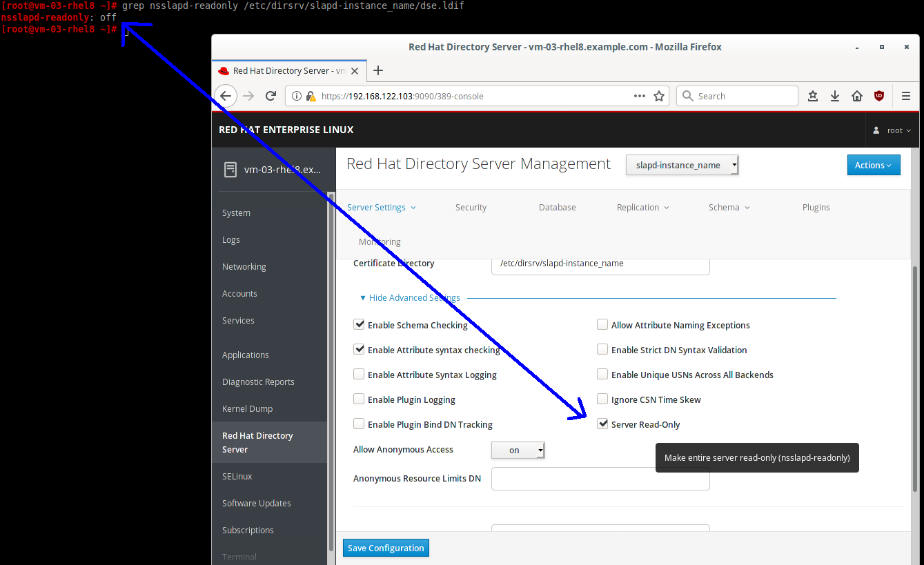This screenshot has width=924, height=565.
Task: Switch to the Database tab
Action: pos(558,207)
